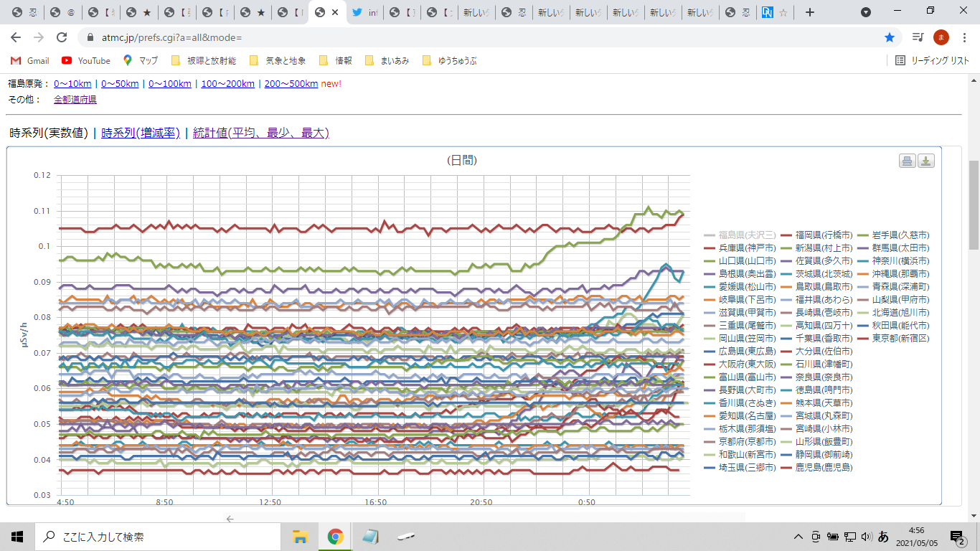Expand the まいあみ bookmark folder

coord(387,61)
